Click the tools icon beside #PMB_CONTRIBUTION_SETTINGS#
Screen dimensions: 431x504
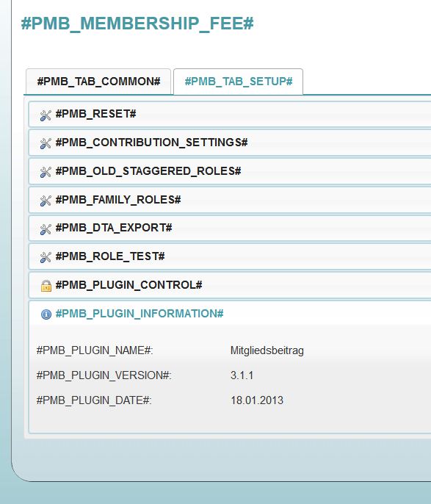pos(46,143)
